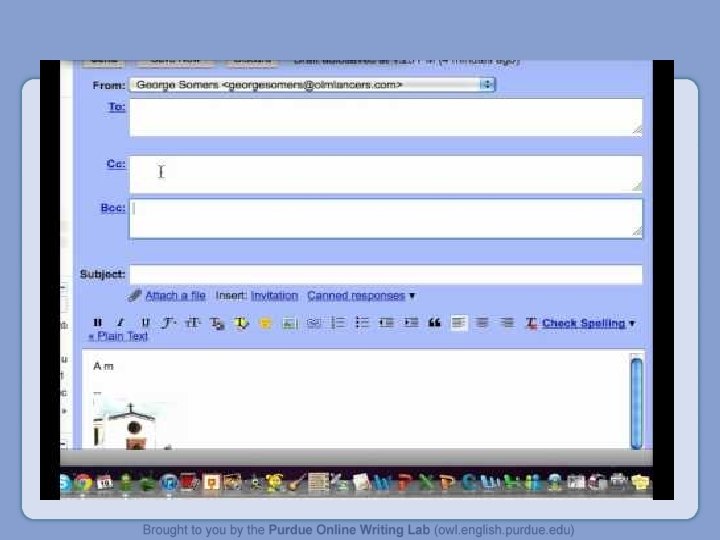The width and height of the screenshot is (720, 540).
Task: Apply numbered list formatting
Action: tap(338, 323)
